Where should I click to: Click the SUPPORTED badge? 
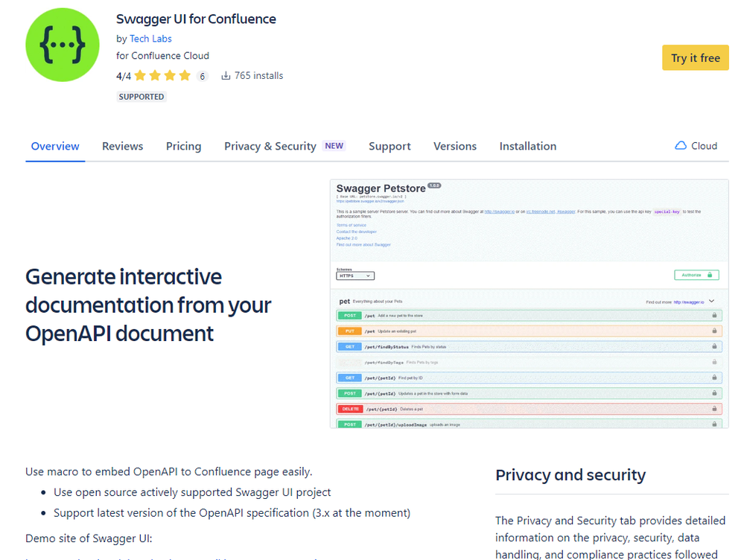pos(142,97)
